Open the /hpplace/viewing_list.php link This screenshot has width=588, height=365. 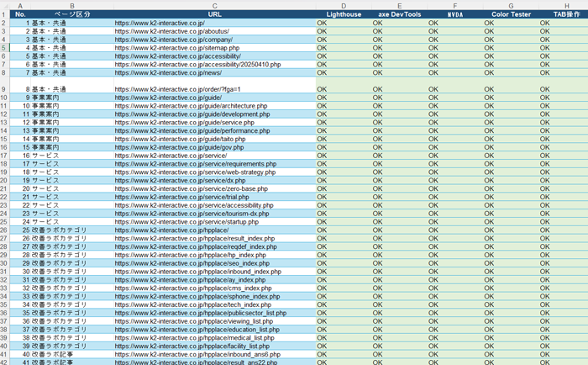(x=194, y=321)
